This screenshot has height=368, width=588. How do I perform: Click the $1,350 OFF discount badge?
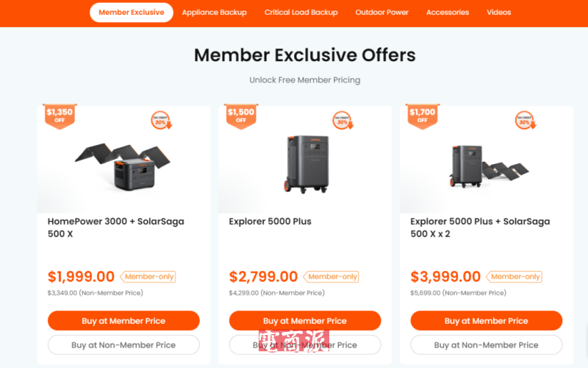pyautogui.click(x=60, y=116)
